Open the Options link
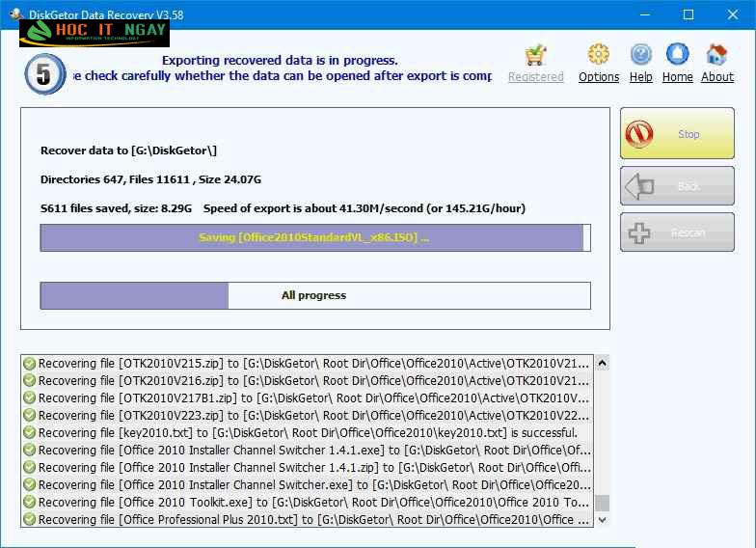The height and width of the screenshot is (548, 756). (x=599, y=77)
